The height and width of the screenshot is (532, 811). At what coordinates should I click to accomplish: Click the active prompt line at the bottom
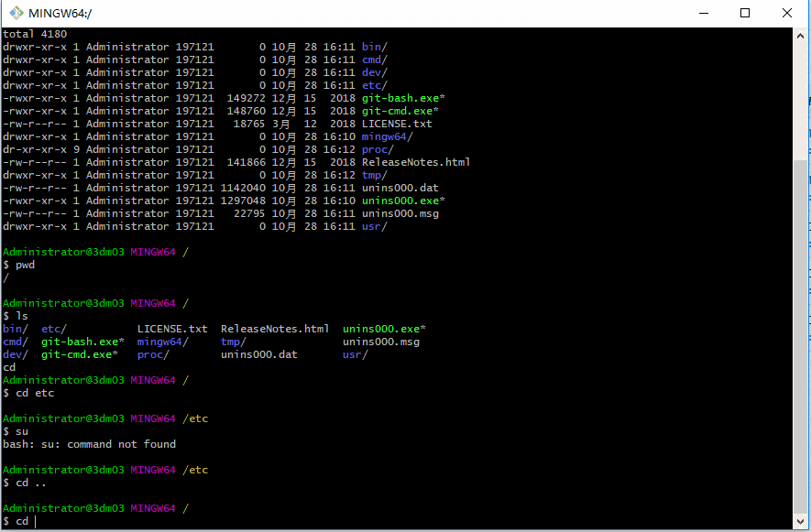22,521
